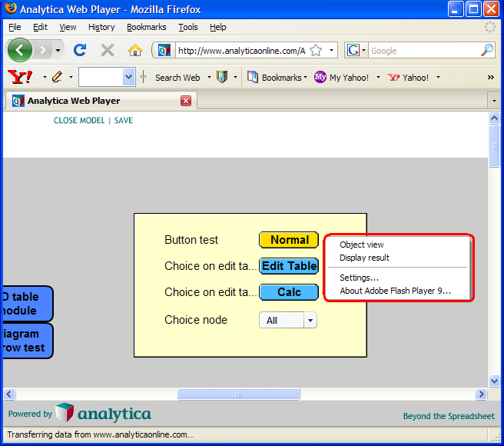Click the CLOSE MODEL link
Viewport: 504px width, 446px height.
click(x=79, y=121)
